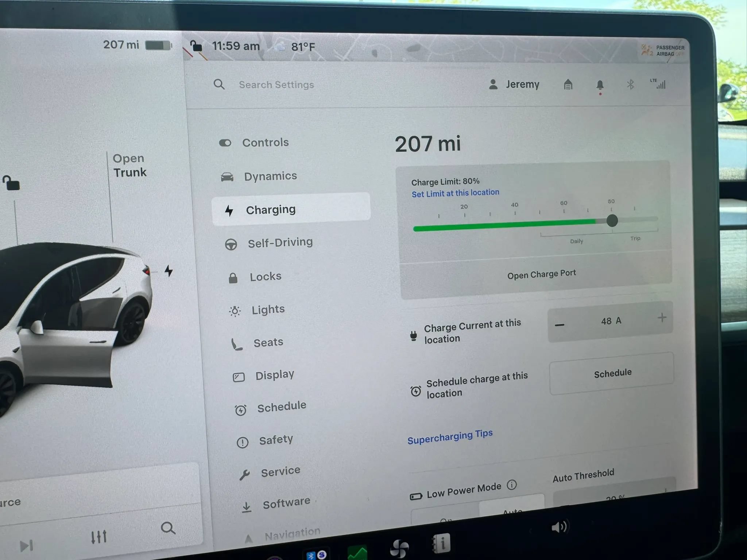The image size is (747, 560).
Task: Tap the Schedule button for this location
Action: 612,374
